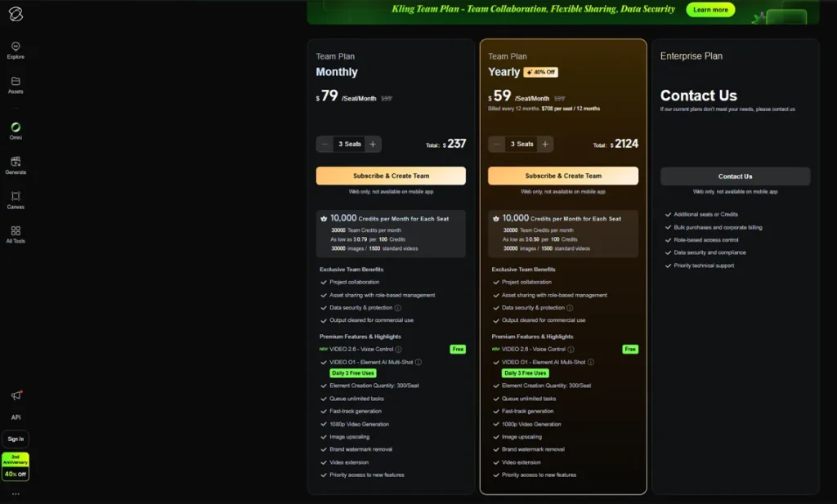Viewport: 837px width, 504px height.
Task: Increase seats on Yearly plan
Action: point(545,144)
